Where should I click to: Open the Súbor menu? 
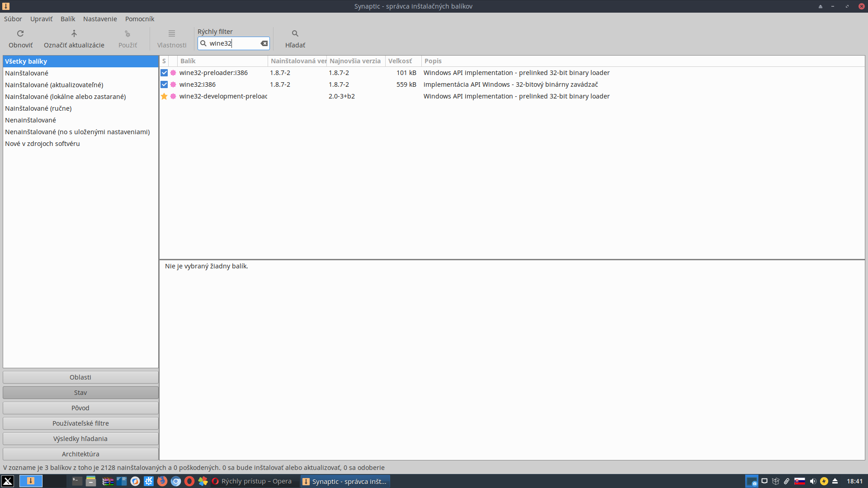(x=13, y=19)
